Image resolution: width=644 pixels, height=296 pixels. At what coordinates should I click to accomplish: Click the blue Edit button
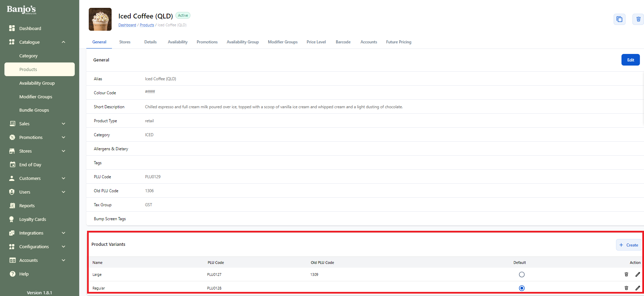pyautogui.click(x=630, y=60)
